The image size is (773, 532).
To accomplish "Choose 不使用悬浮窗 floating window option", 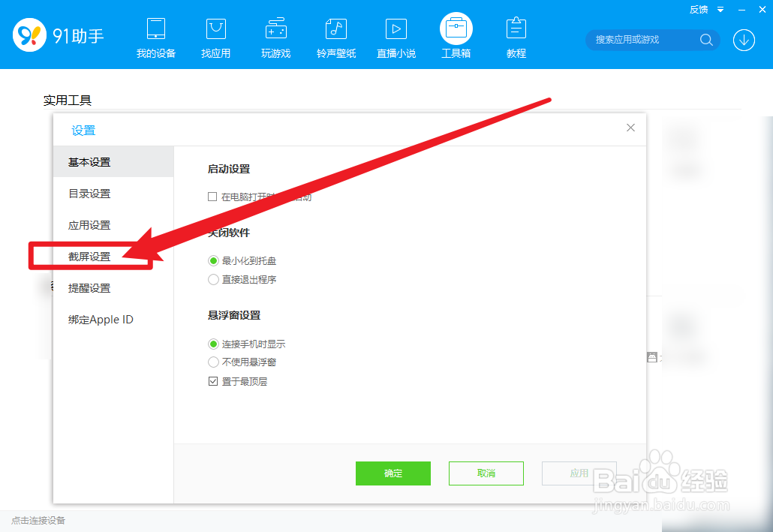I will (212, 362).
